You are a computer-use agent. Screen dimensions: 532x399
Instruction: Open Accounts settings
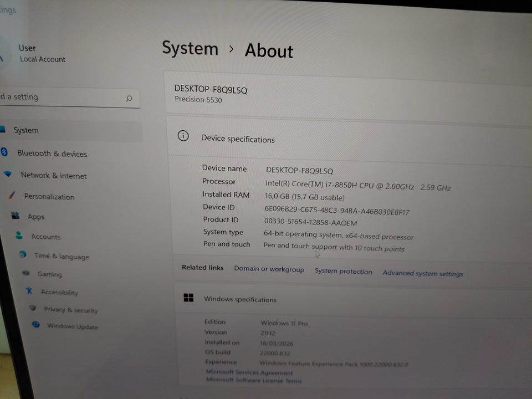point(46,237)
